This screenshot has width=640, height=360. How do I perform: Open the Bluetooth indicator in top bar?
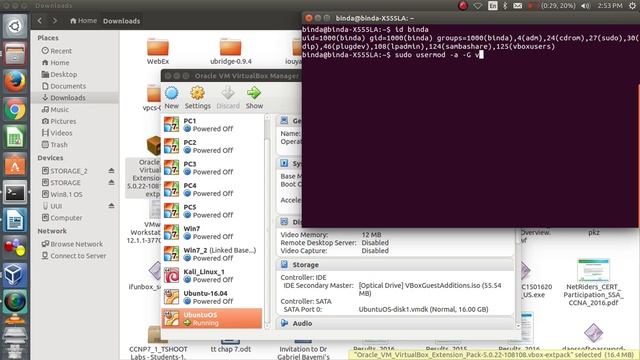click(505, 6)
